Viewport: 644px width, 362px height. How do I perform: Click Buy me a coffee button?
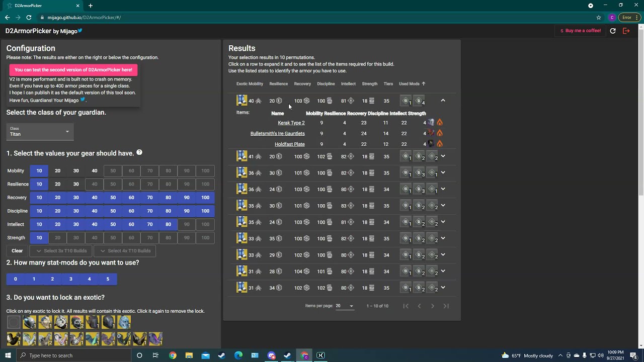[580, 31]
